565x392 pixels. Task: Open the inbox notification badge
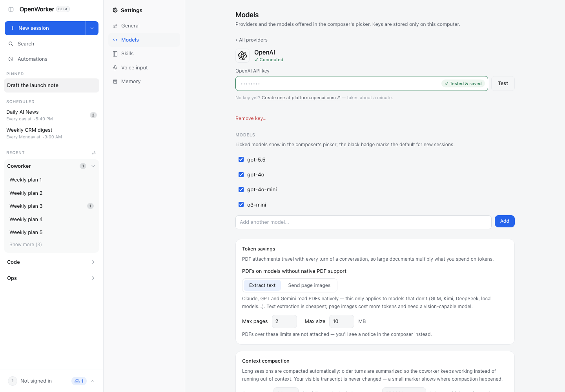(79, 381)
